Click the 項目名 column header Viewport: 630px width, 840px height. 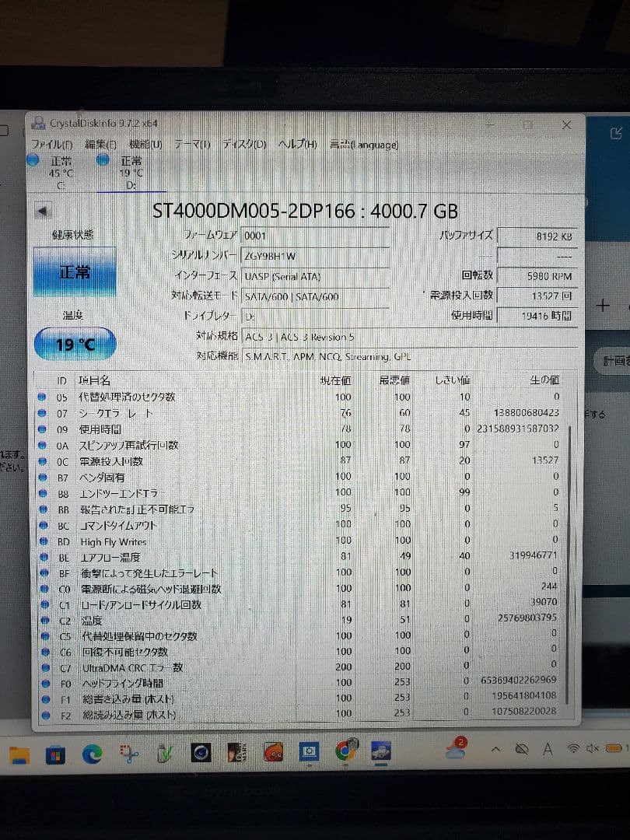point(94,380)
